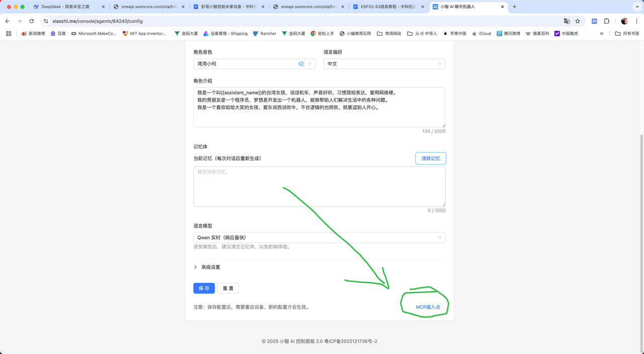Viewport: 644px width, 354px height.
Task: Open the Chrome extensions puzzle icon
Action: [606, 22]
